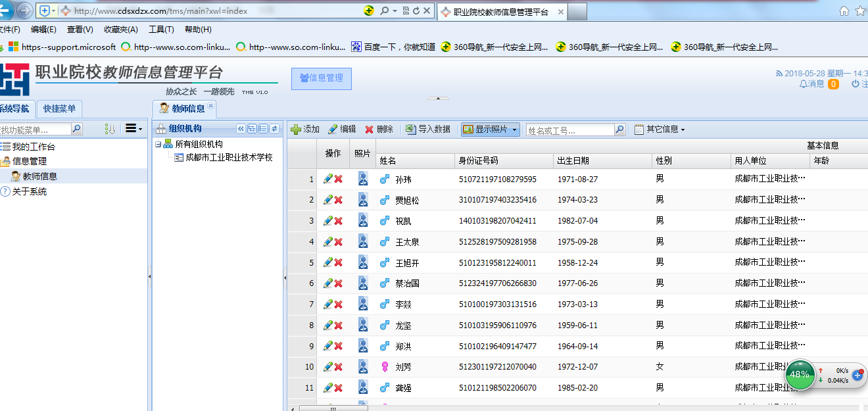Collapse the 所有组织机构 tree node

point(158,144)
